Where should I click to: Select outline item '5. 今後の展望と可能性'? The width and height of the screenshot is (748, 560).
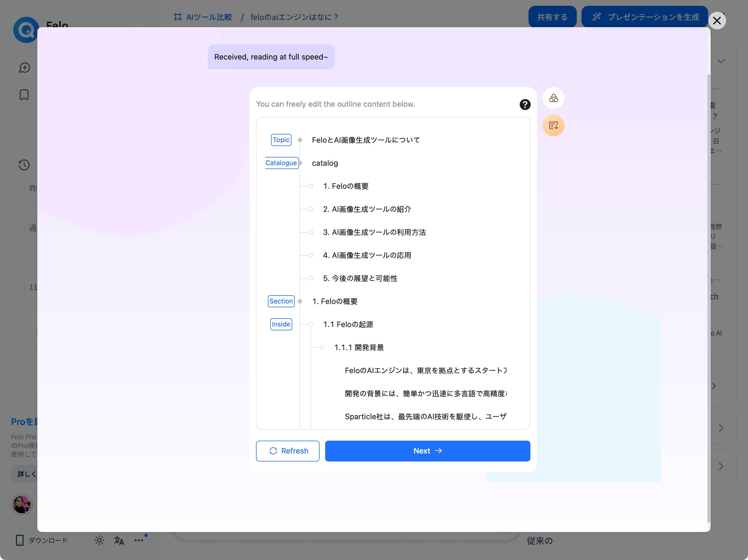(x=360, y=278)
